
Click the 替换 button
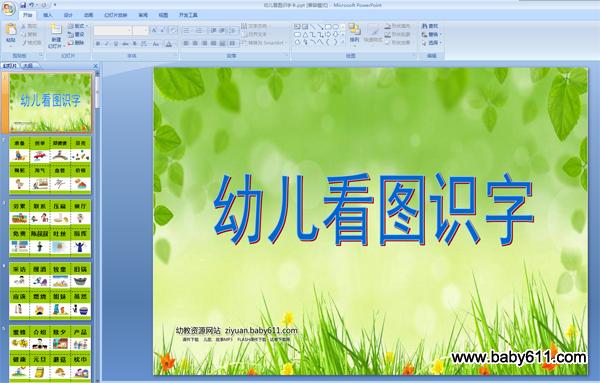click(x=432, y=34)
